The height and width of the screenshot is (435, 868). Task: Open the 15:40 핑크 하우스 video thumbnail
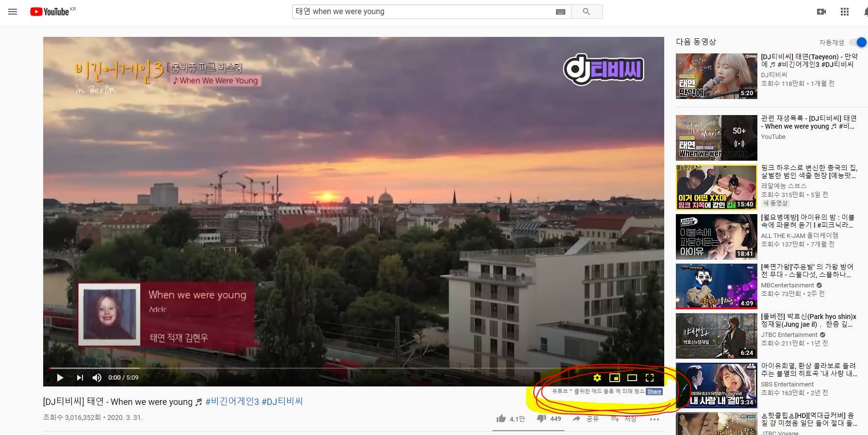716,187
